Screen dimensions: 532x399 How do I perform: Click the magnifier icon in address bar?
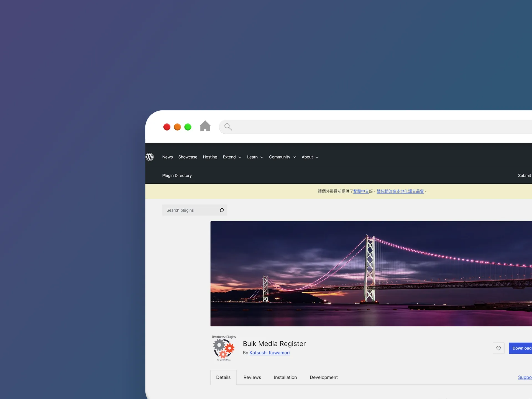click(228, 127)
